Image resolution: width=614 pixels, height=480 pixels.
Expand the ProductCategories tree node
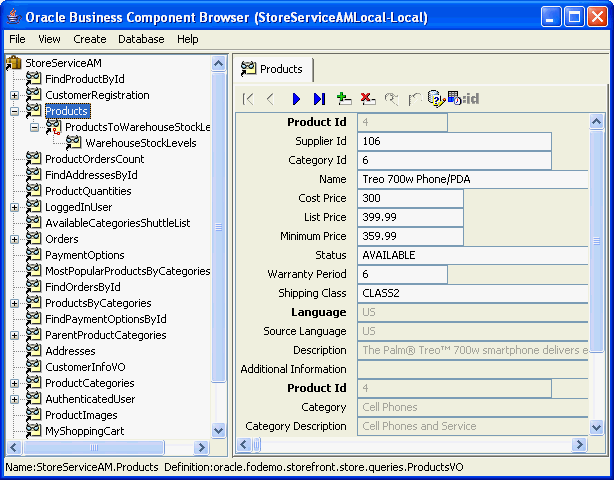(x=14, y=383)
